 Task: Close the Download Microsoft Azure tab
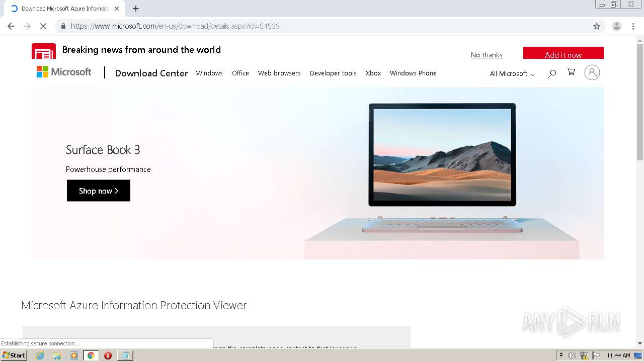[117, 9]
